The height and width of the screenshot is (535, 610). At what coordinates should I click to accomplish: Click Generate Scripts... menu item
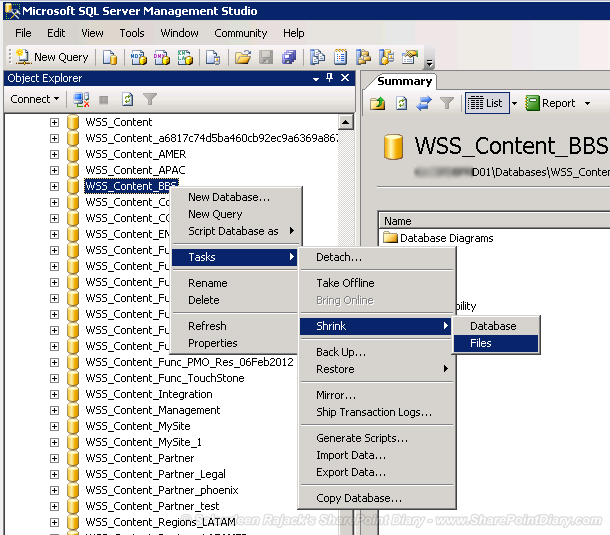(x=377, y=438)
